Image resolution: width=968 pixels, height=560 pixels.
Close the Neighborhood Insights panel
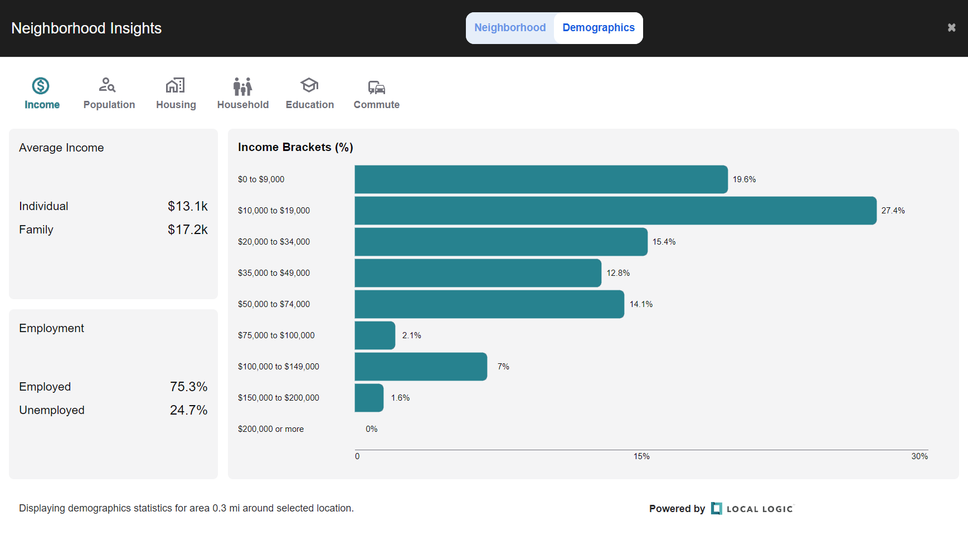(x=951, y=28)
